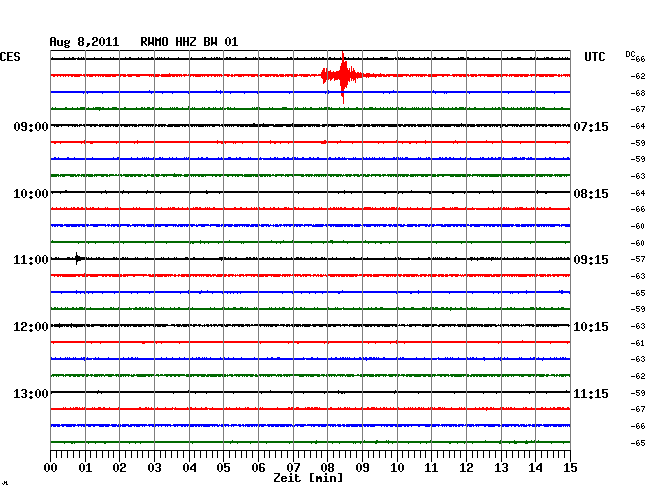Click the "15" minute tick label

tap(570, 467)
